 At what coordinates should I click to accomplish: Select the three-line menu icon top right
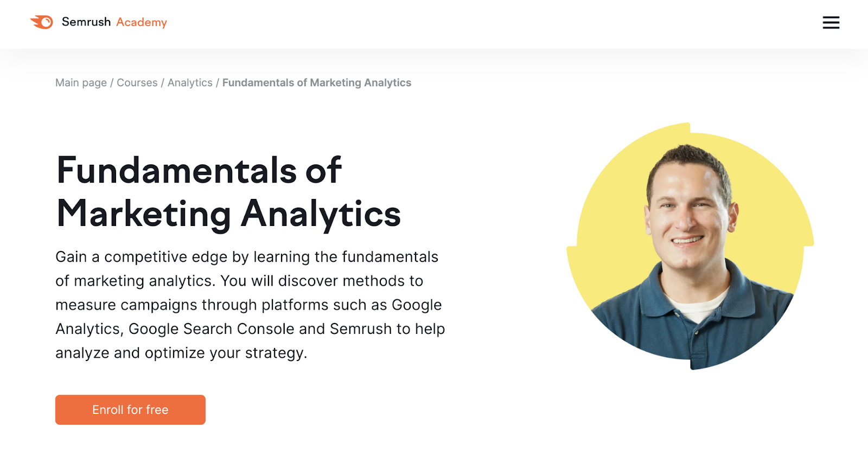pos(831,23)
